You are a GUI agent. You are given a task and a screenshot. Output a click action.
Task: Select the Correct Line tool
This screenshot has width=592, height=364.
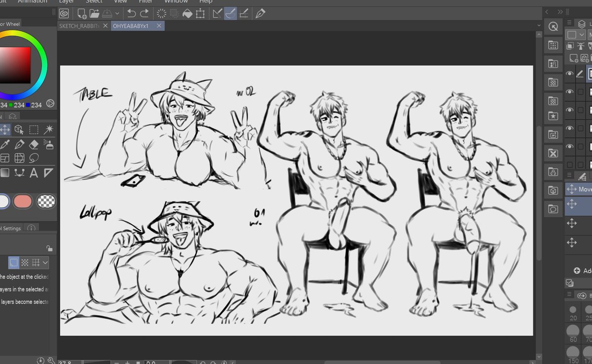click(48, 173)
